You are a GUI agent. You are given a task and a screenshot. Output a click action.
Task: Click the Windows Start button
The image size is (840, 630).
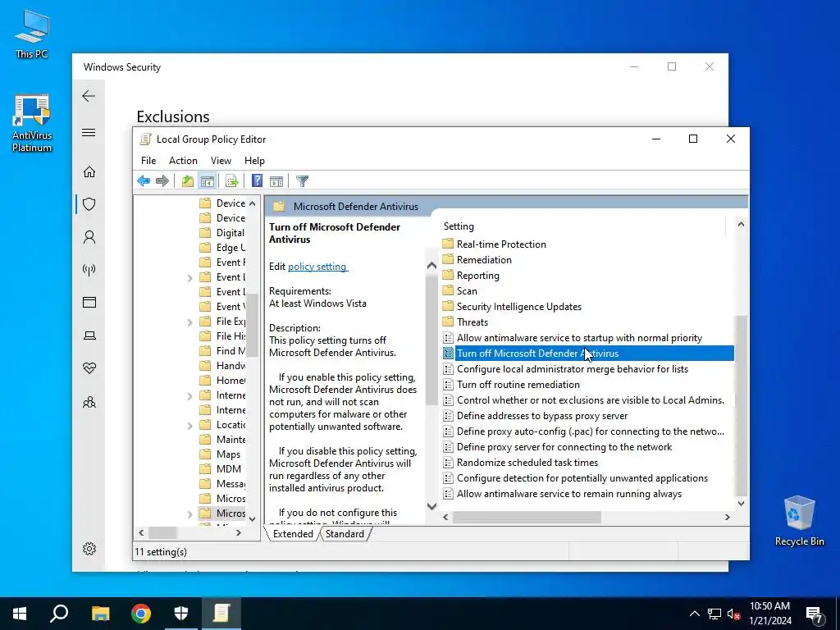tap(20, 614)
